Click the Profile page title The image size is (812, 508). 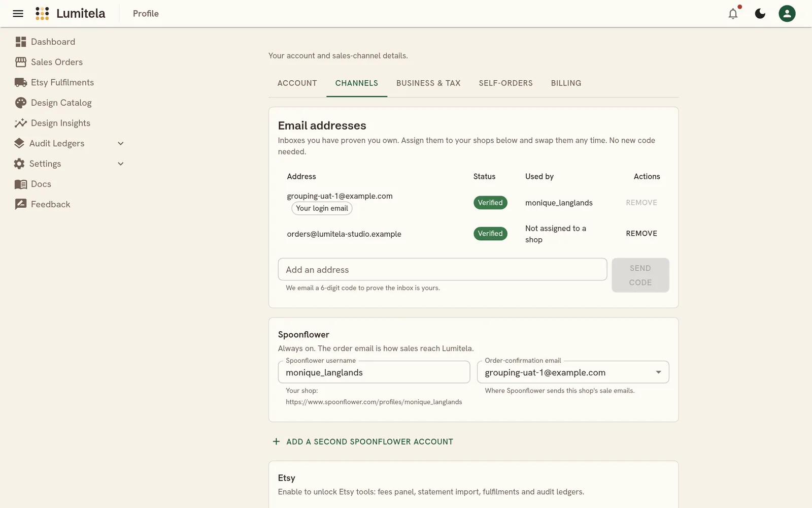[146, 14]
